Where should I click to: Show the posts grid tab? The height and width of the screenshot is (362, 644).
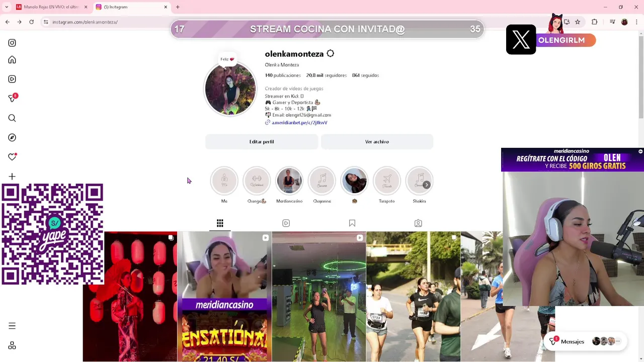(x=220, y=223)
